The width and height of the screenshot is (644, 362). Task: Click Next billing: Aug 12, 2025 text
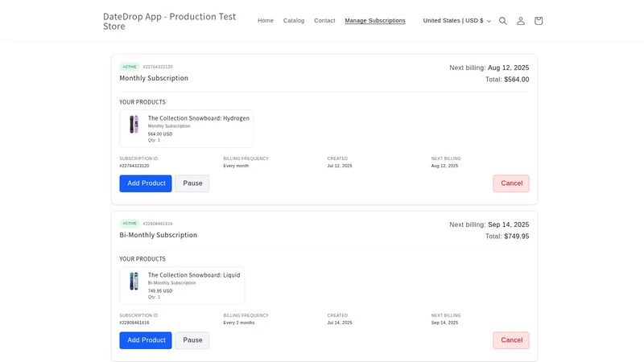pos(489,68)
